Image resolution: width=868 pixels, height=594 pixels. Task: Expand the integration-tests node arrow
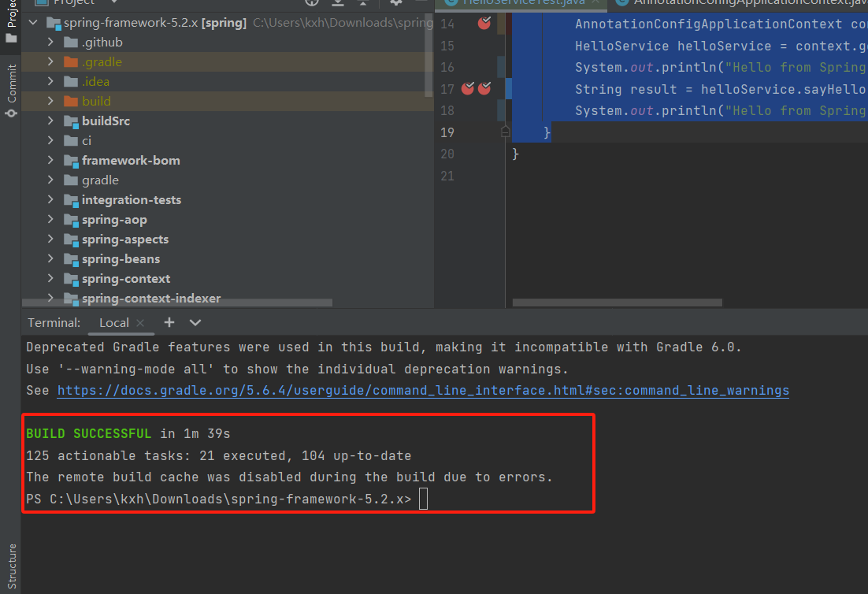50,199
